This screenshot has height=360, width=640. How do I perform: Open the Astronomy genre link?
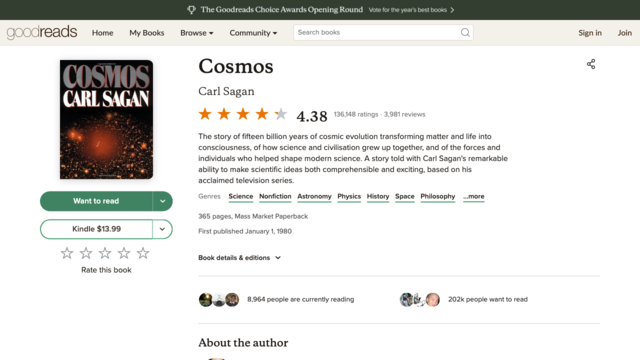coord(314,197)
